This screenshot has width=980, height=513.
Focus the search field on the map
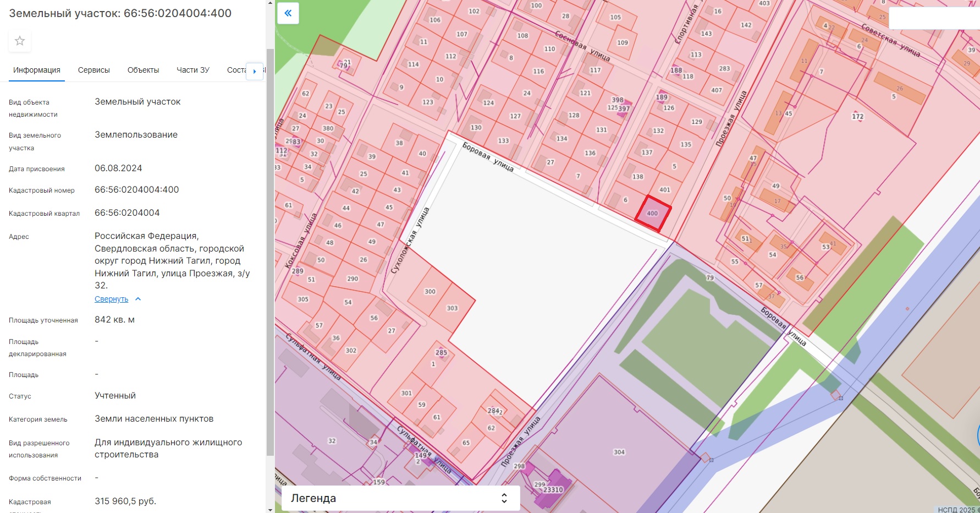click(934, 18)
